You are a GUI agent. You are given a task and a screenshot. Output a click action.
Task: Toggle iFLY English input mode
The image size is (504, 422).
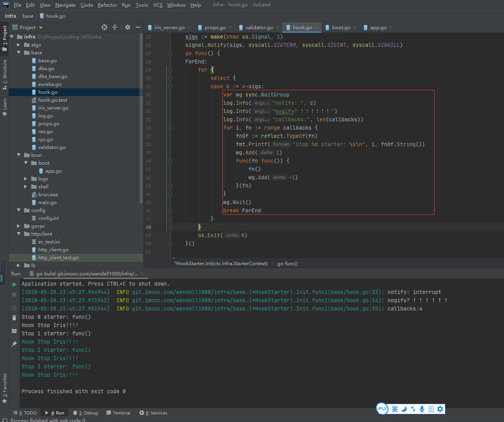(x=395, y=409)
